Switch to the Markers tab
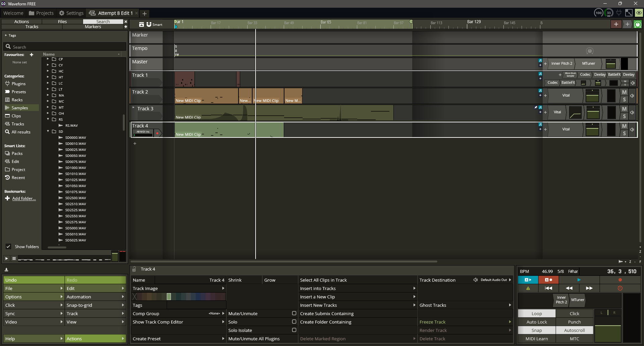 (93, 26)
